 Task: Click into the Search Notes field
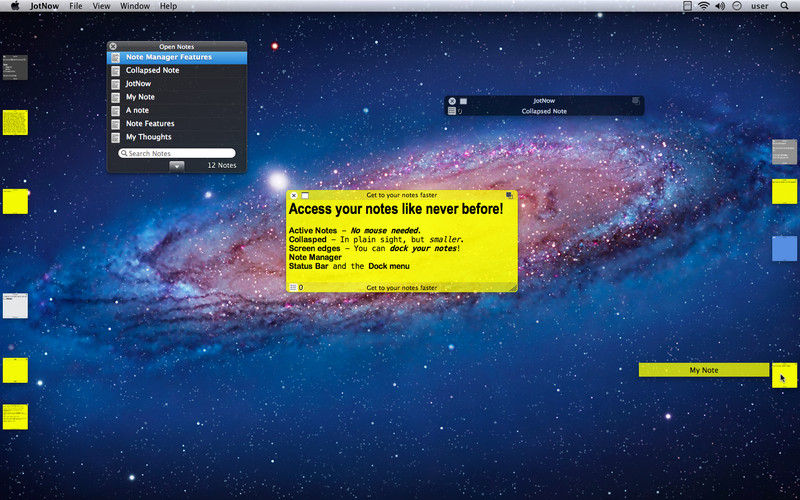[177, 153]
